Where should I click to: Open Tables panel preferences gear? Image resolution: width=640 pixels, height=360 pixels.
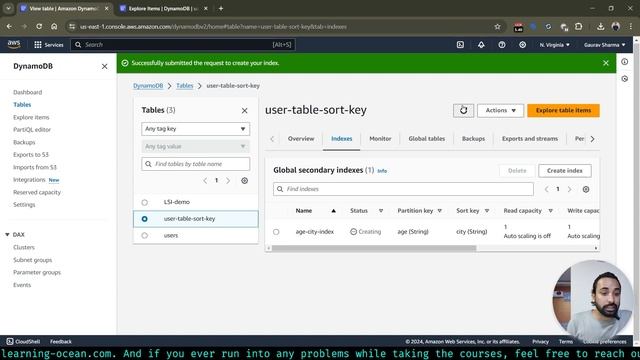(244, 180)
